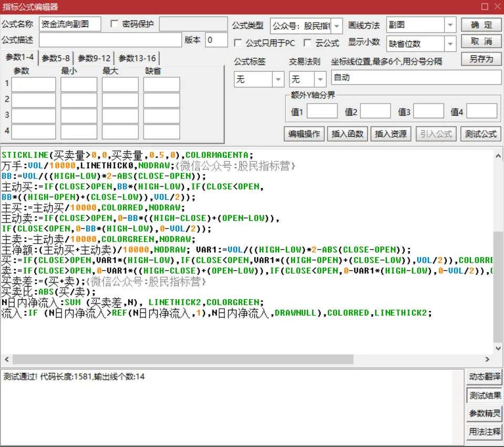Click the line starting 主卖:-主动卖/10000
This screenshot has height=447, width=504.
(98, 239)
